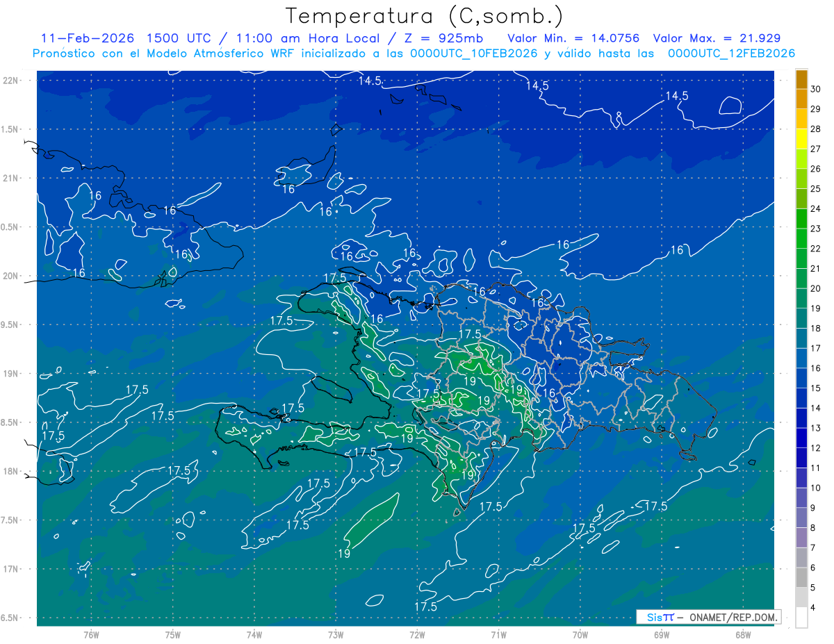Click the 74W longitude axis label
Screen dimensions: 834x644
[254, 634]
